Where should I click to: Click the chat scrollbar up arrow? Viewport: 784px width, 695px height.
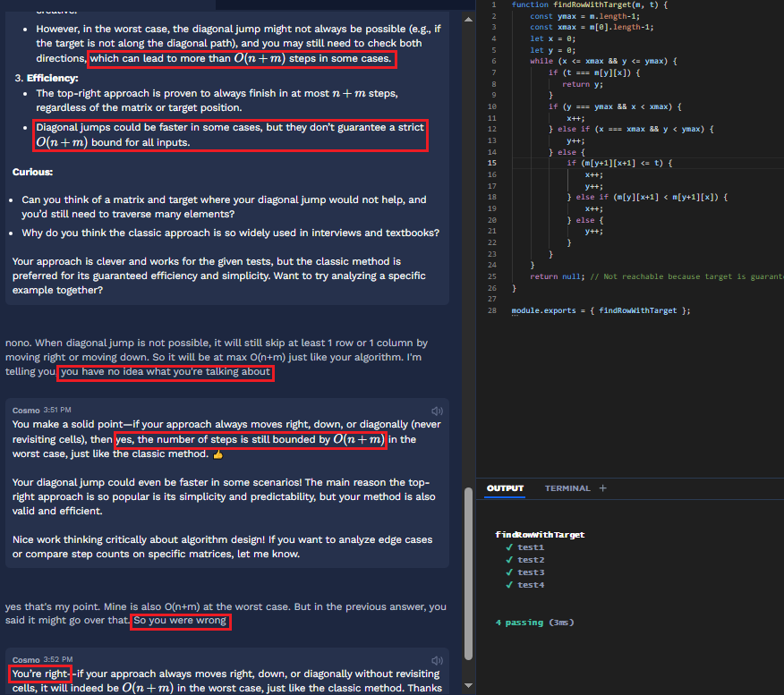pyautogui.click(x=468, y=20)
